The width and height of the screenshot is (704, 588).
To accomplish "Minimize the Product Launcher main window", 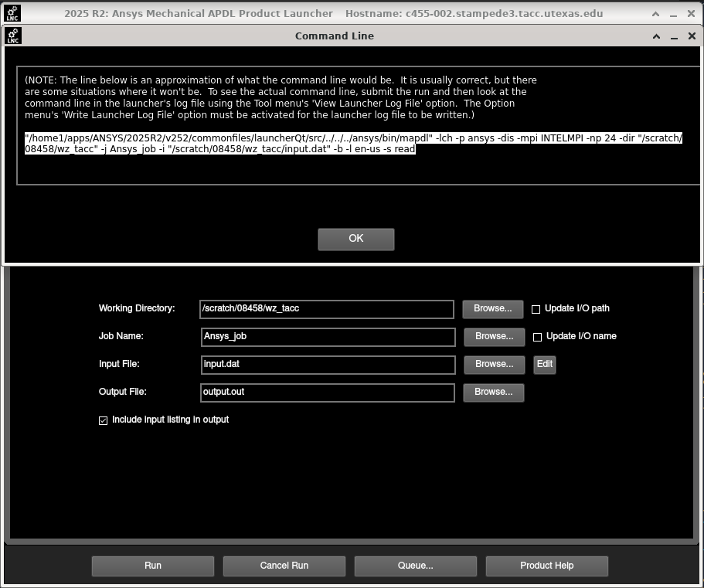I will click(x=673, y=15).
